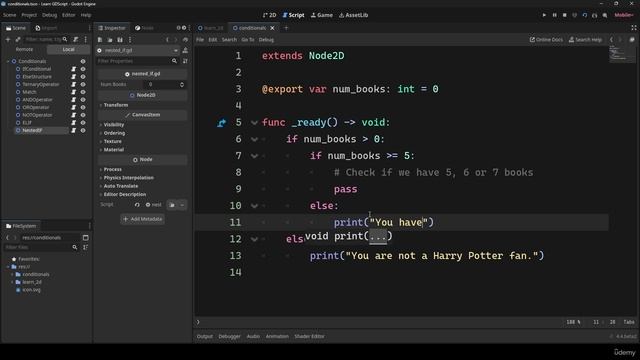Switch to the Import dock tab

[x=46, y=28]
